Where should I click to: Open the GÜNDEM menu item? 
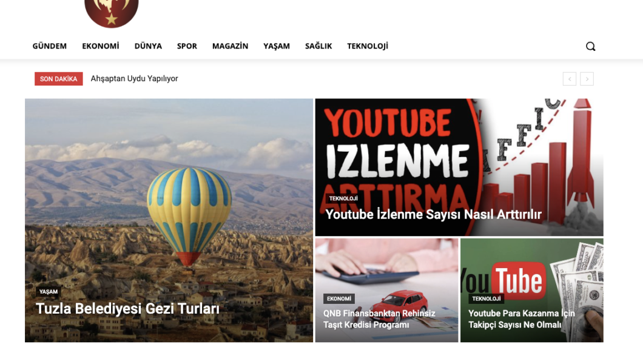coord(50,46)
